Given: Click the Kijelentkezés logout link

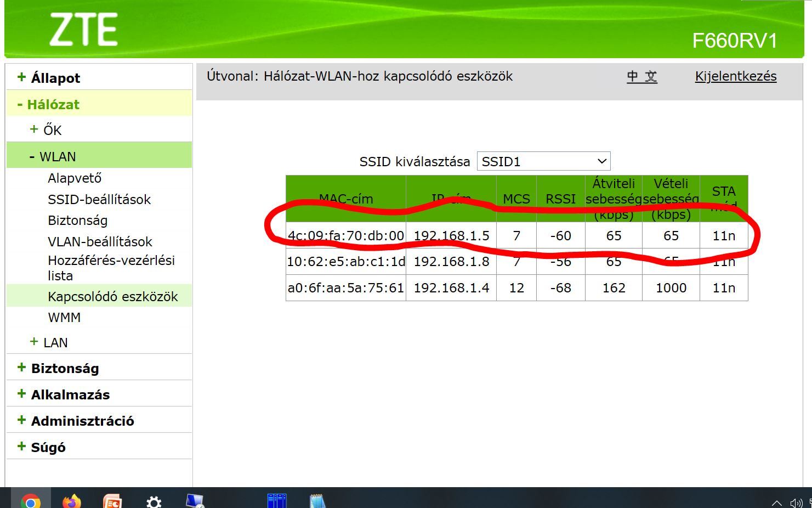Looking at the screenshot, I should (736, 76).
